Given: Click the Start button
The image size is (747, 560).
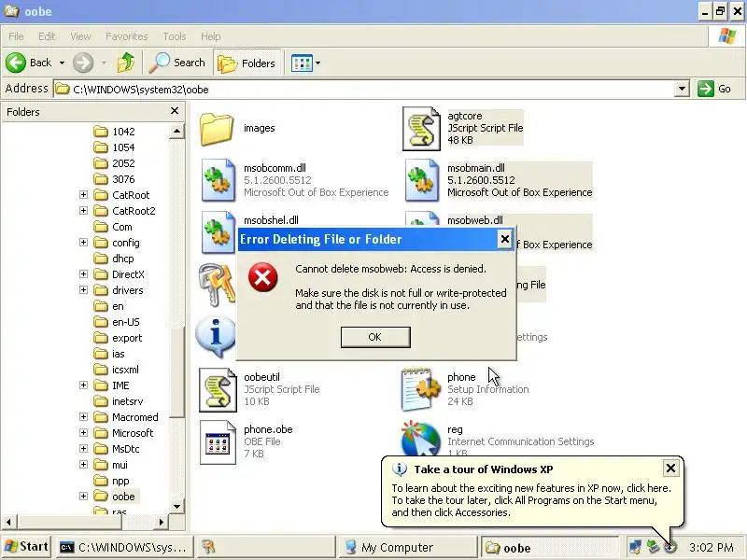Looking at the screenshot, I should pos(26,547).
